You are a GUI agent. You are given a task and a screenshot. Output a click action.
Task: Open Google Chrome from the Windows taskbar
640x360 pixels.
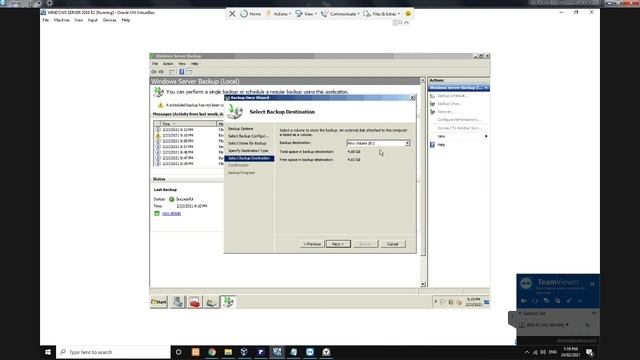coord(212,352)
